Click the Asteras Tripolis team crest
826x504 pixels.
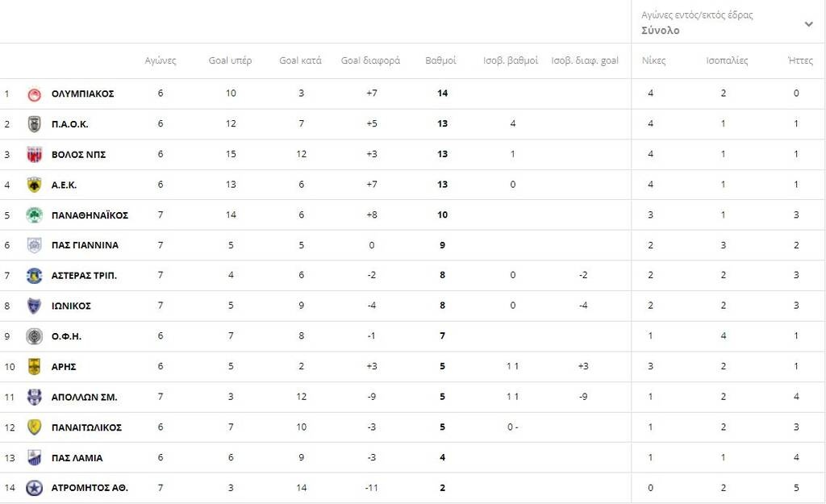[x=34, y=276]
